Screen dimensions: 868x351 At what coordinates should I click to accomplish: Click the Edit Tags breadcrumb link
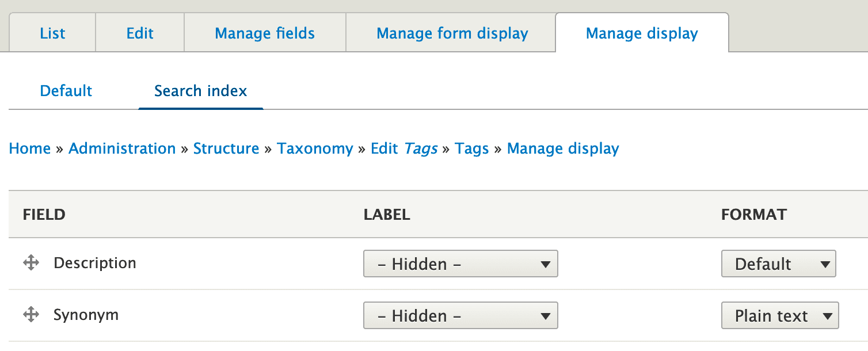tap(403, 148)
